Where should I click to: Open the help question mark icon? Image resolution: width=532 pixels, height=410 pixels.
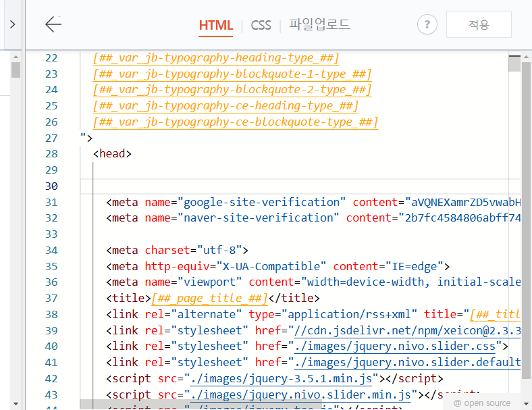tap(427, 24)
